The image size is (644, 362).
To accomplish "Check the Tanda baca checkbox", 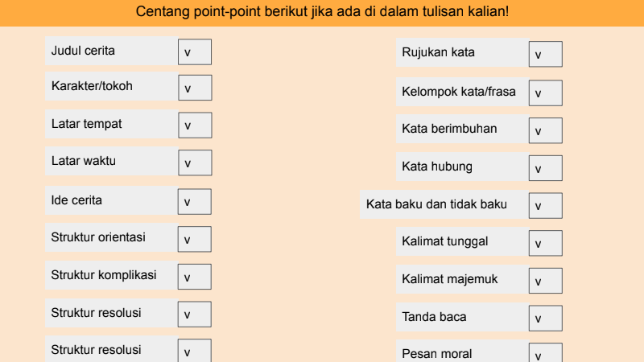I will click(x=545, y=319).
